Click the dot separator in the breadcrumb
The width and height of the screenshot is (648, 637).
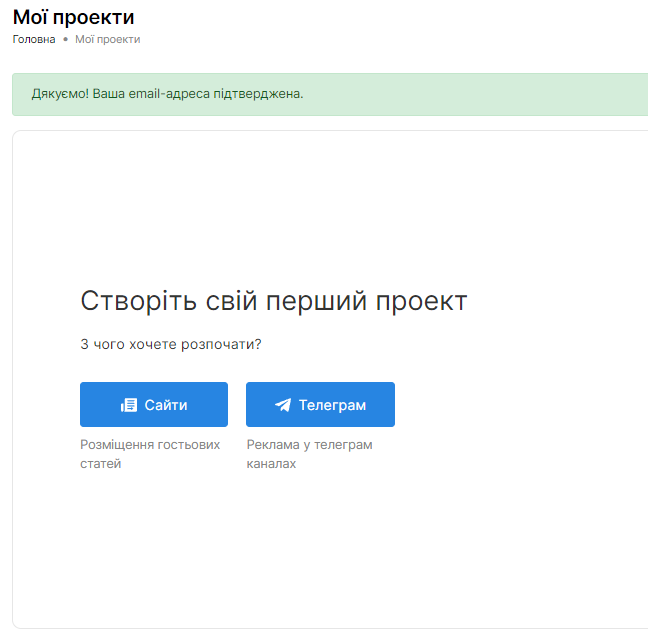tap(65, 39)
